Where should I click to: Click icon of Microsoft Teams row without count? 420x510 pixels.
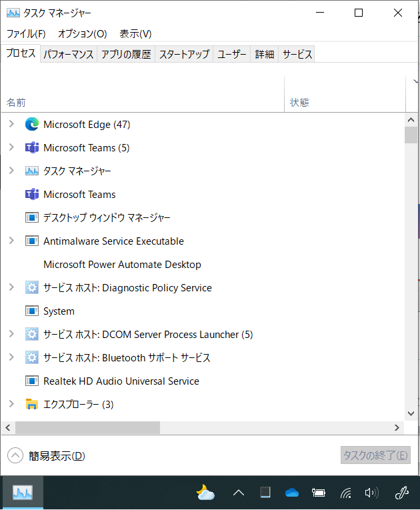(x=32, y=194)
